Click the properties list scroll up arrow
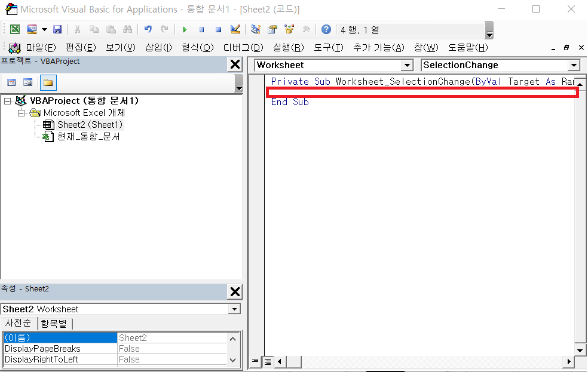This screenshot has width=588, height=372. coord(232,339)
